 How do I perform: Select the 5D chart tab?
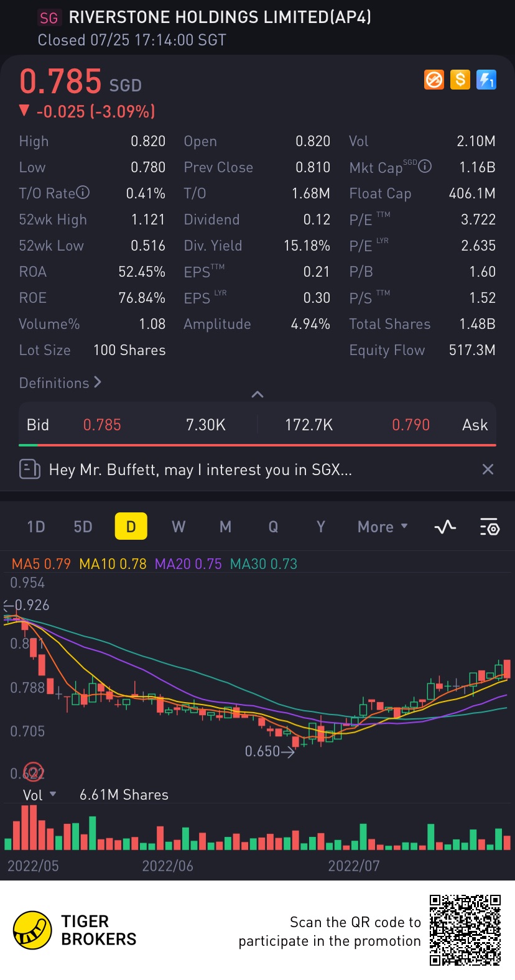[83, 527]
